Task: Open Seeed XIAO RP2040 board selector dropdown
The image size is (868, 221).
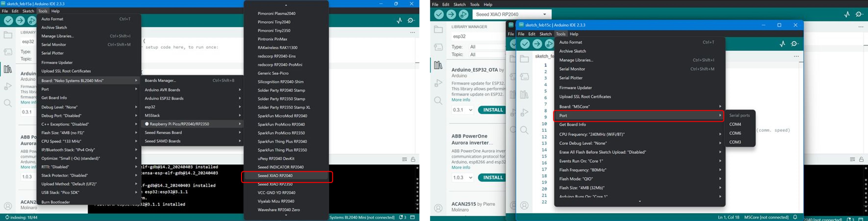Action: tap(512, 14)
